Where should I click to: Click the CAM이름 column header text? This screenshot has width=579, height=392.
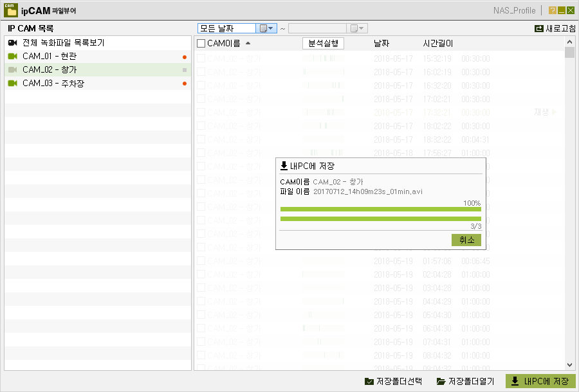click(223, 44)
